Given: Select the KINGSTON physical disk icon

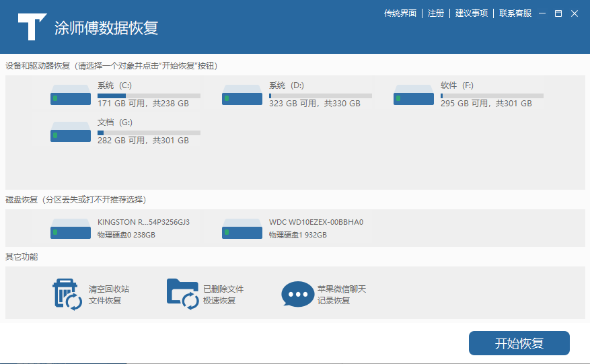Looking at the screenshot, I should (x=71, y=229).
